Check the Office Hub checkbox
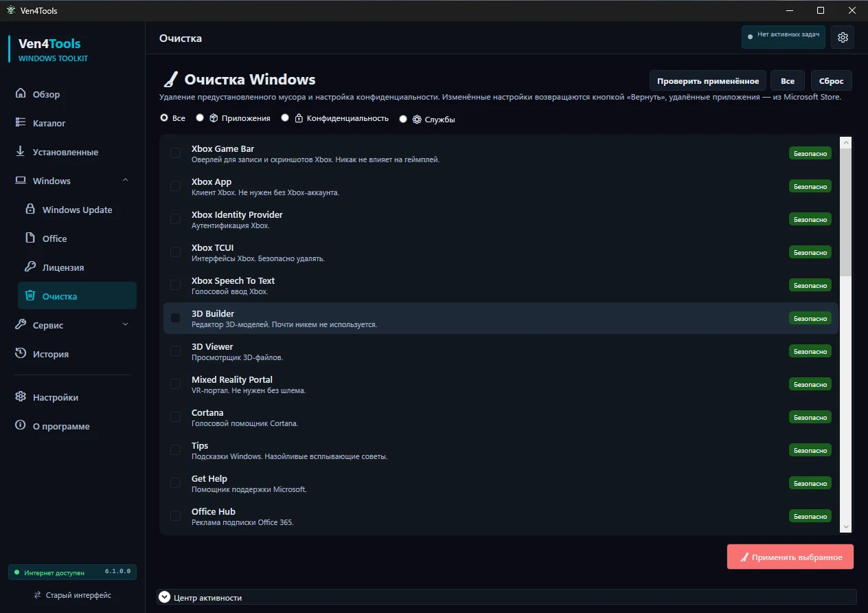Image resolution: width=868 pixels, height=613 pixels. 176,515
